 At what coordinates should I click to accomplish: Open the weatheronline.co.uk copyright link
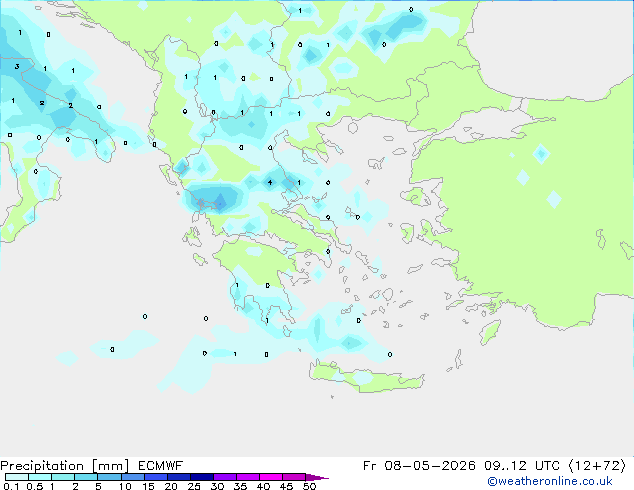coord(550,481)
